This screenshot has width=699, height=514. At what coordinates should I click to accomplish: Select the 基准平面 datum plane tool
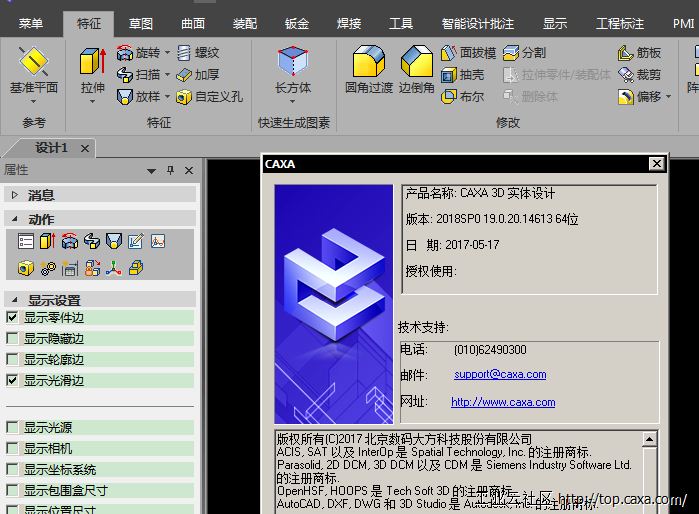pos(33,69)
